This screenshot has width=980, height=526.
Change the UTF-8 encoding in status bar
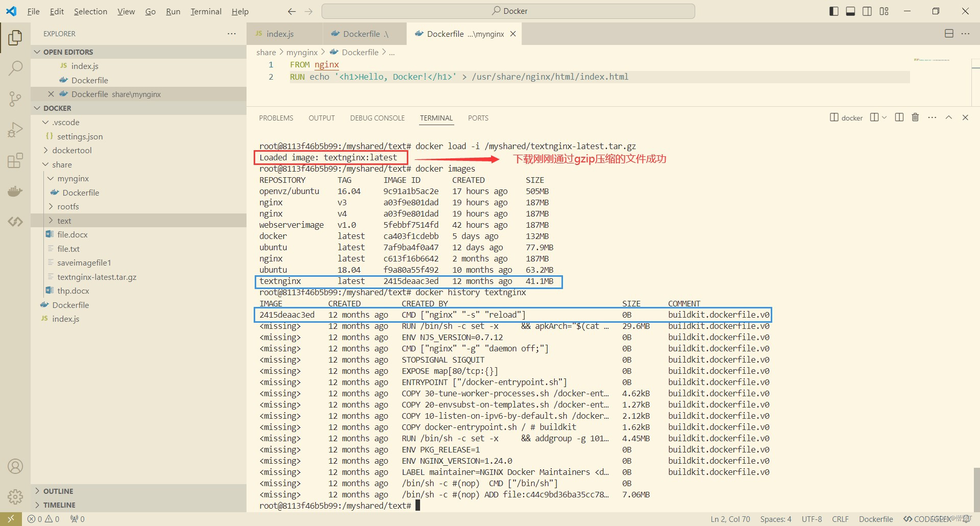click(812, 519)
